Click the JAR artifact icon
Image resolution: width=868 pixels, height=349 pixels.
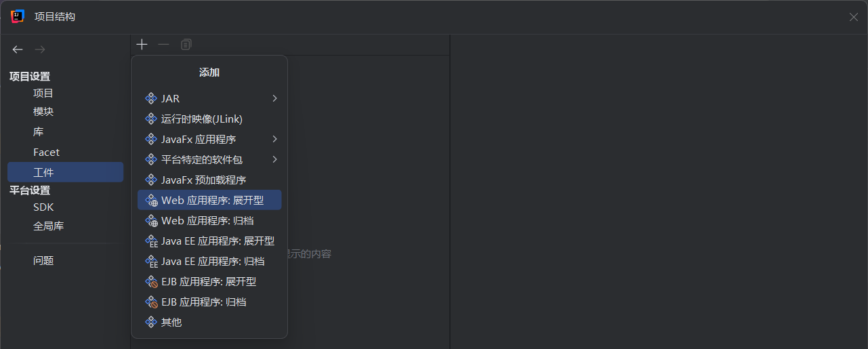[x=151, y=99]
